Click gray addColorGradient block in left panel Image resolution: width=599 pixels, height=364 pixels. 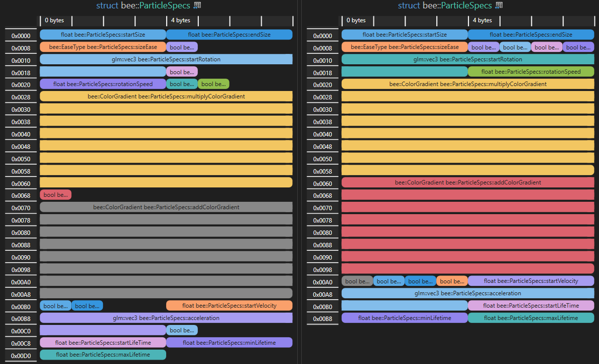tap(166, 207)
